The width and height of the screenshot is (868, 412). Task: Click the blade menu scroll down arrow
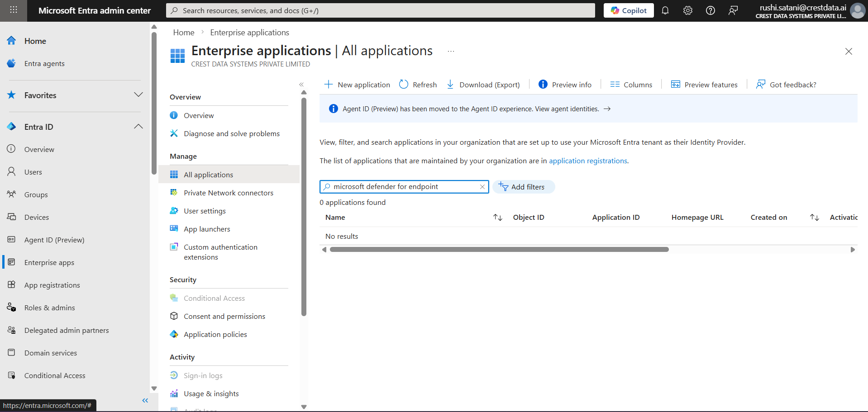point(304,407)
